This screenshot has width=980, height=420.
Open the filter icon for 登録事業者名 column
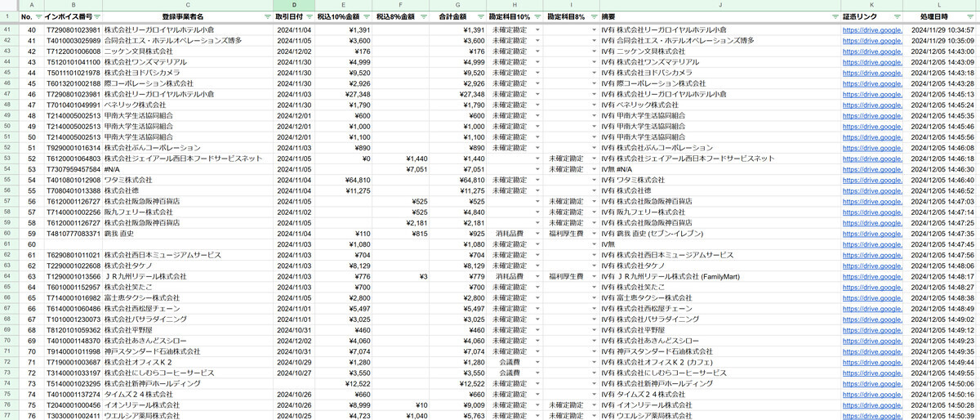(269, 16)
